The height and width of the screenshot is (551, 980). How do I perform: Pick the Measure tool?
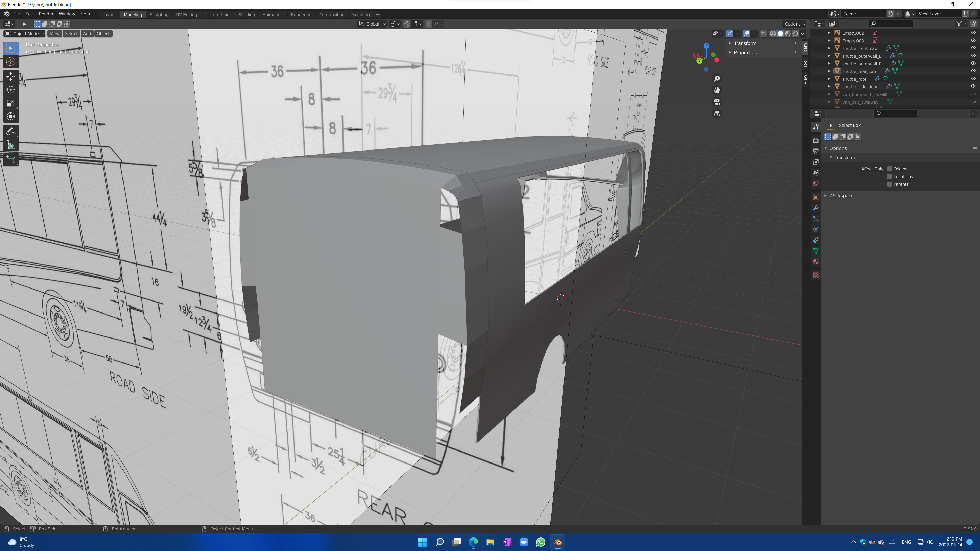click(x=11, y=145)
